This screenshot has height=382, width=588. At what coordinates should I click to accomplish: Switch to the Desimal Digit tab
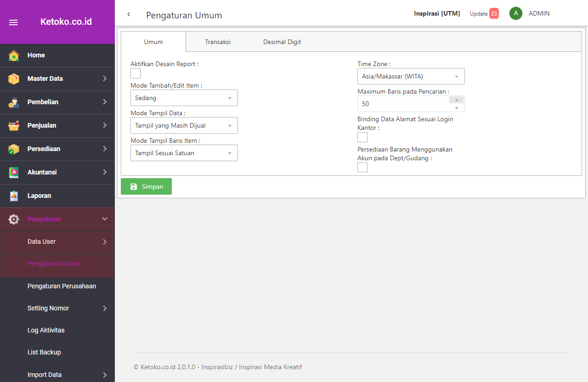pos(282,42)
